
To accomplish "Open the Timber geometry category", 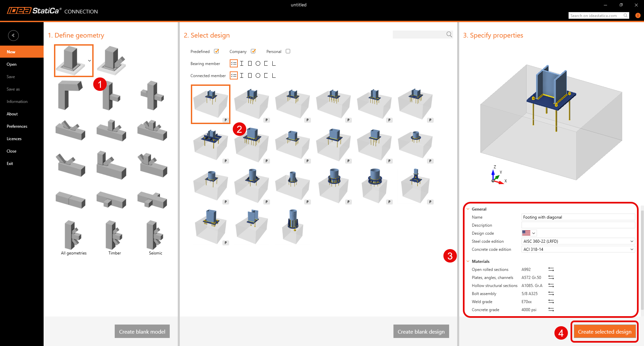I will pyautogui.click(x=114, y=238).
